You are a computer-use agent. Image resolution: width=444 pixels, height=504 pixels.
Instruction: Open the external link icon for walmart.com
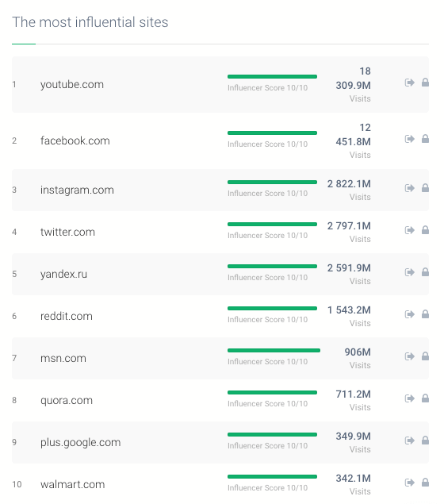[x=409, y=483]
